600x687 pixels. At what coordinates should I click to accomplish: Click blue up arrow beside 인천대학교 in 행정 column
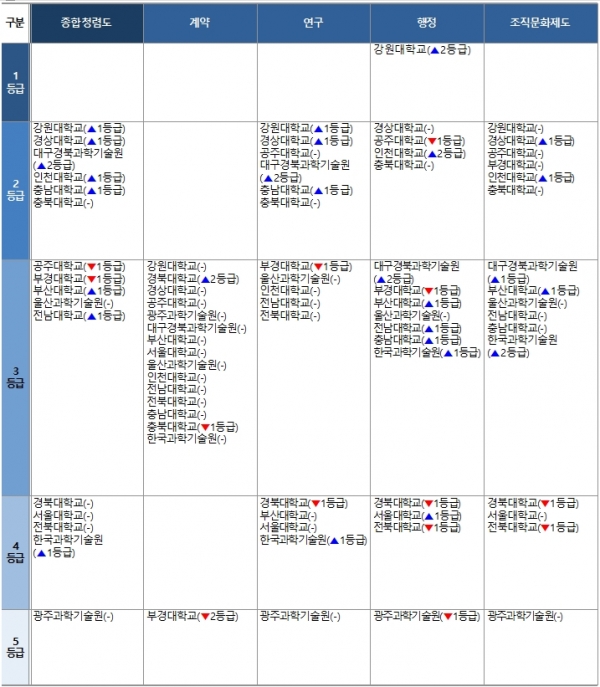[x=432, y=154]
